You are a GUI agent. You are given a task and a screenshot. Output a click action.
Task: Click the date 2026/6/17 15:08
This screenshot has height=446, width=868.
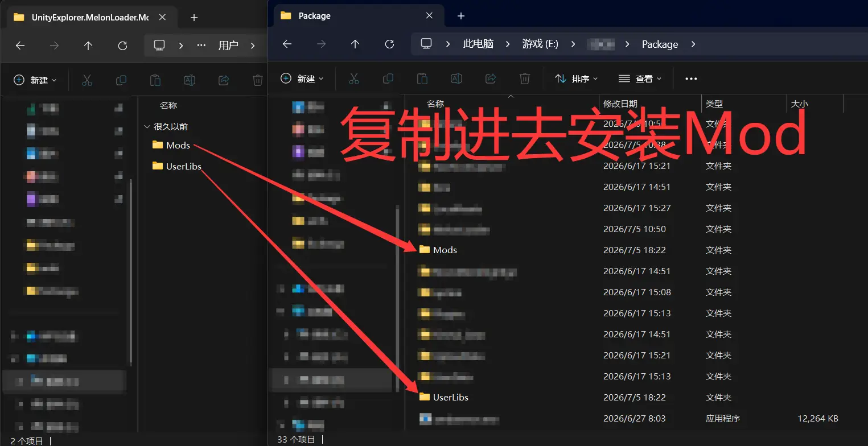637,292
